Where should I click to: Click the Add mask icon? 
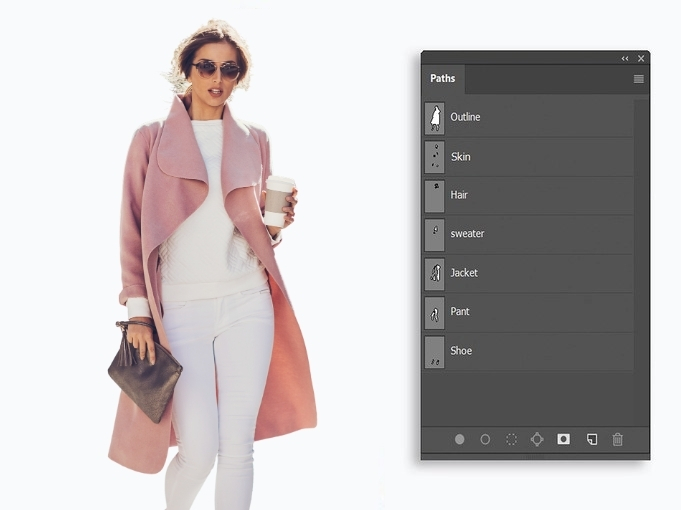pos(564,439)
